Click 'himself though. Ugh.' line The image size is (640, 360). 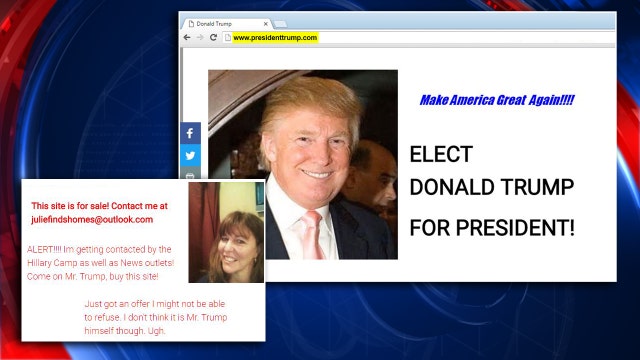pos(125,331)
